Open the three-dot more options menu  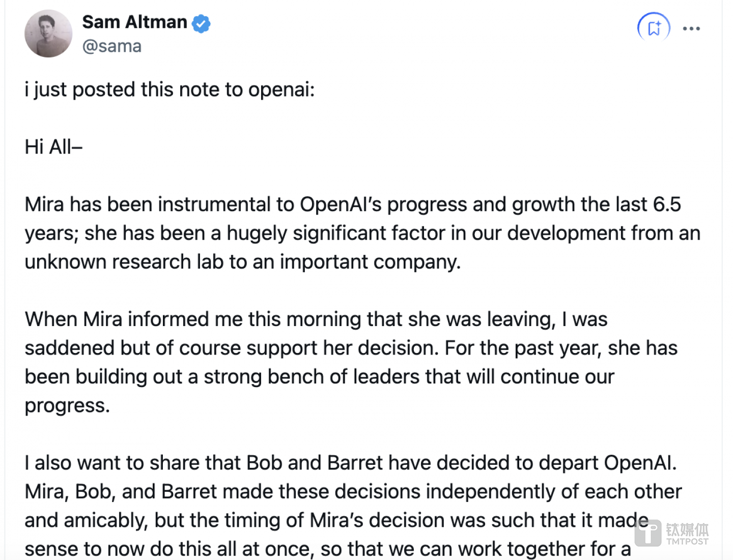691,28
